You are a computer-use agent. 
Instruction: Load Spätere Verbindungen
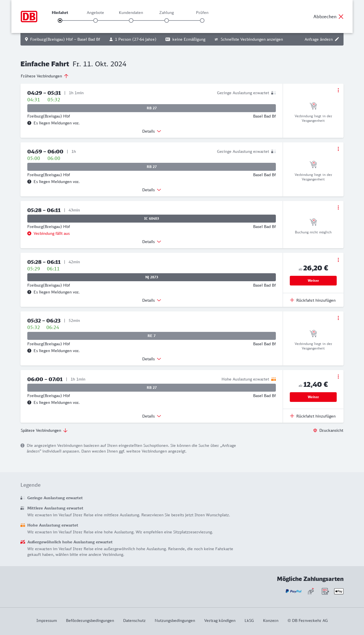pos(44,430)
